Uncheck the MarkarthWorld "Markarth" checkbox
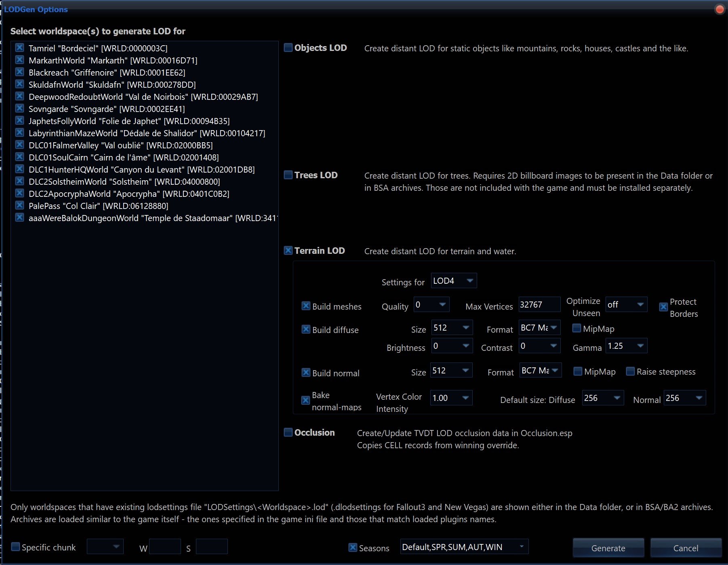The image size is (728, 565). point(19,60)
